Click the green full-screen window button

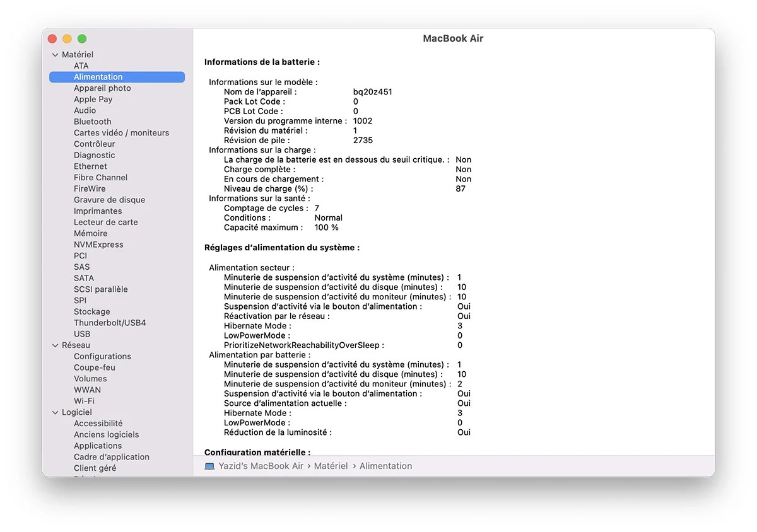coord(82,39)
